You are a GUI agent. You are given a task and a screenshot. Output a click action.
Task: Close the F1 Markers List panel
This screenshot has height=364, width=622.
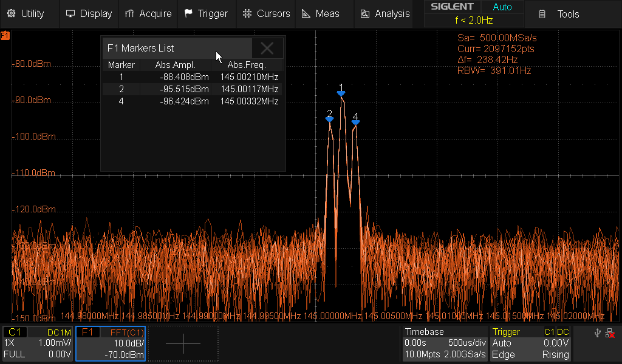point(267,49)
